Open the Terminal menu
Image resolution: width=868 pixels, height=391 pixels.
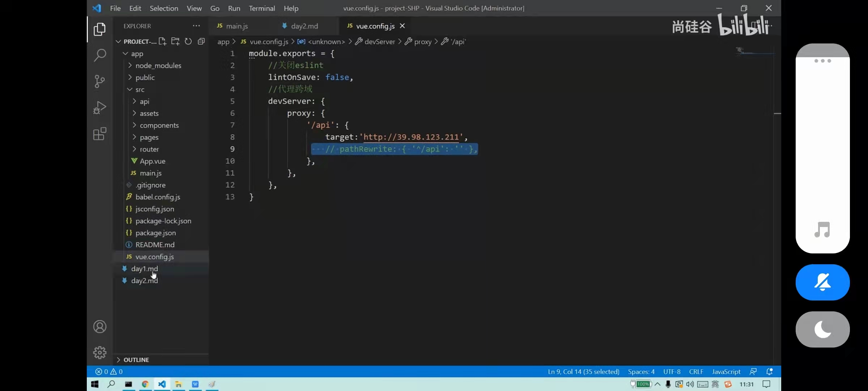[261, 8]
